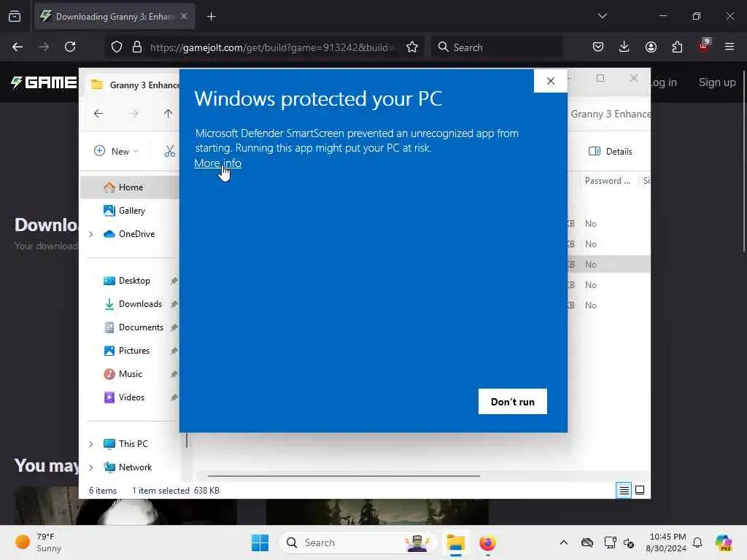The height and width of the screenshot is (560, 747).
Task: Select Home in File Explorer sidebar
Action: point(130,187)
